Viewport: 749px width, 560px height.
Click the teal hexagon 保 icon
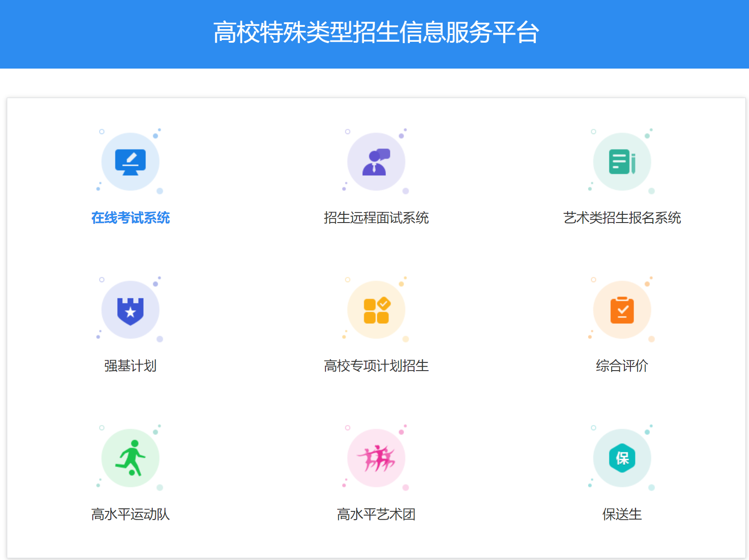click(622, 458)
